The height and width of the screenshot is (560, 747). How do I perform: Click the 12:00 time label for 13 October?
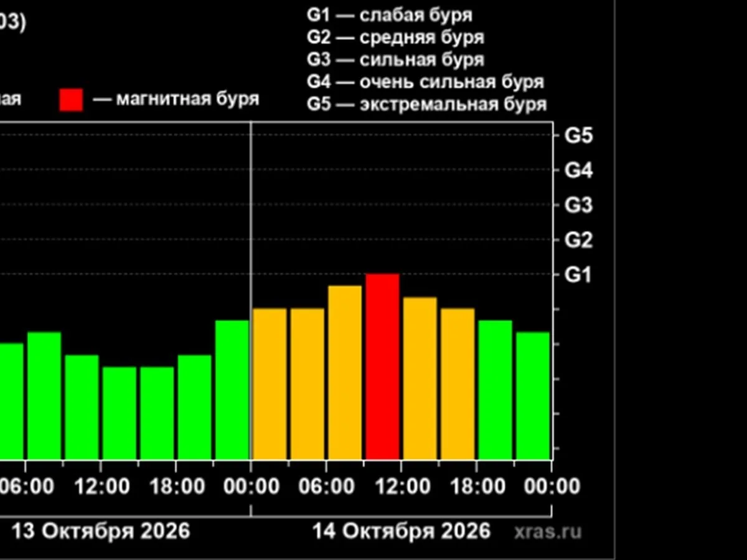pyautogui.click(x=101, y=486)
